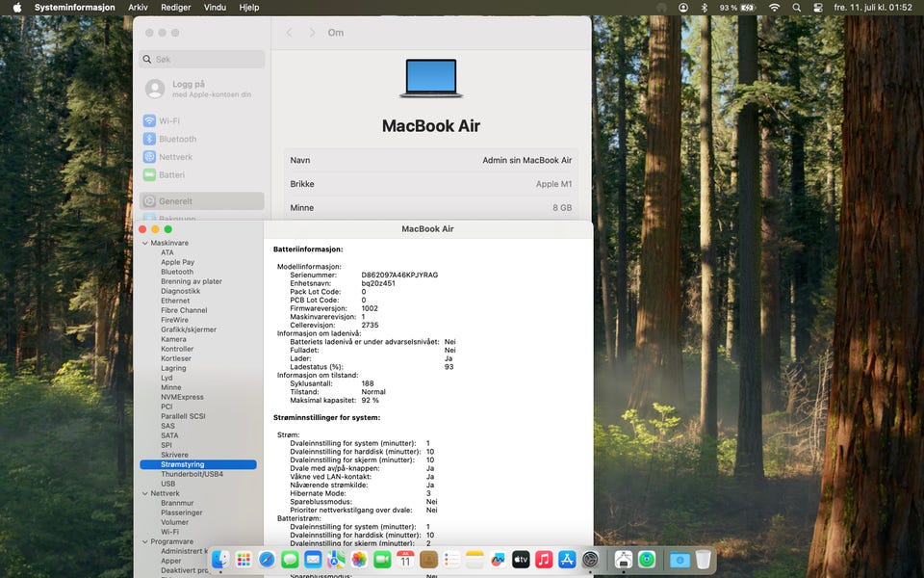
Task: Open the Vindu menu
Action: tap(216, 8)
